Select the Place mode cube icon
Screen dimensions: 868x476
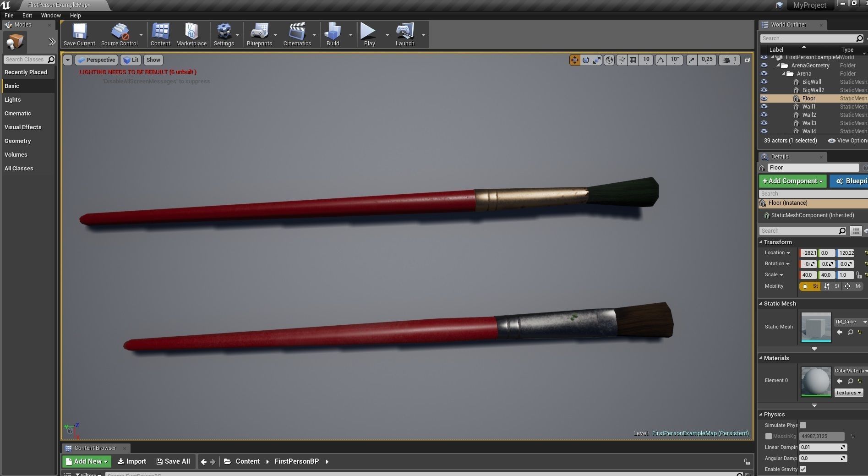click(x=15, y=42)
